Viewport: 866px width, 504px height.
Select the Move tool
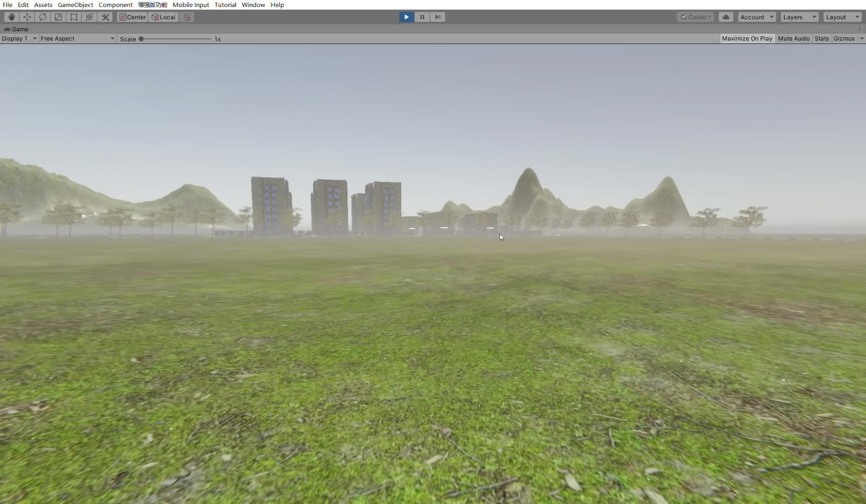pyautogui.click(x=27, y=17)
